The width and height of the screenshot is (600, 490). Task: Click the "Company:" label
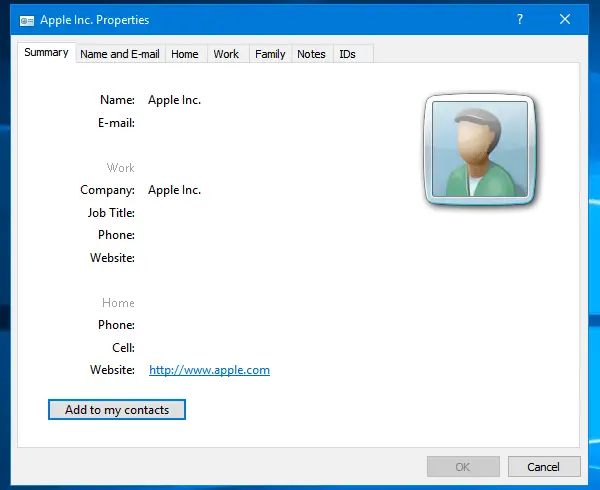click(x=108, y=190)
